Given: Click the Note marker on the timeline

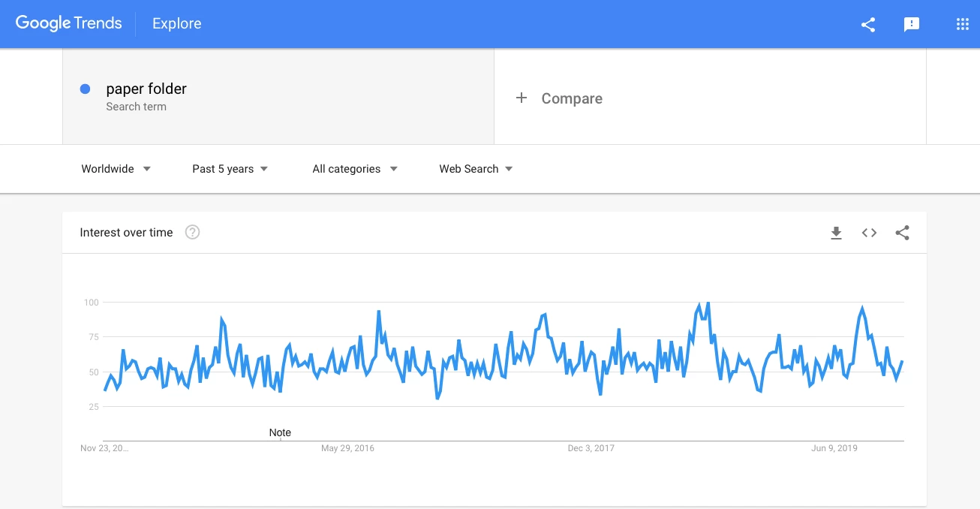Looking at the screenshot, I should tap(280, 432).
